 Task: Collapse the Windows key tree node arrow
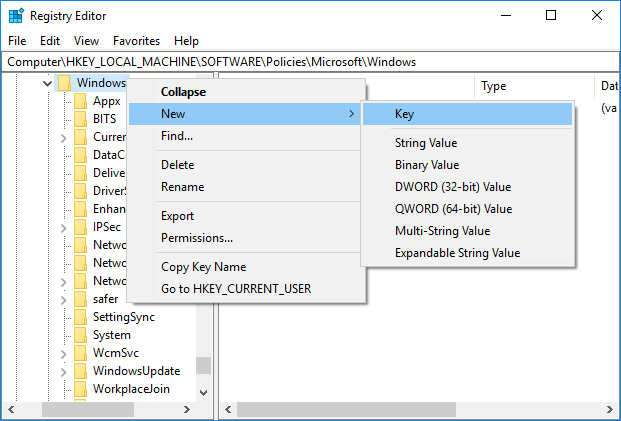(x=47, y=83)
